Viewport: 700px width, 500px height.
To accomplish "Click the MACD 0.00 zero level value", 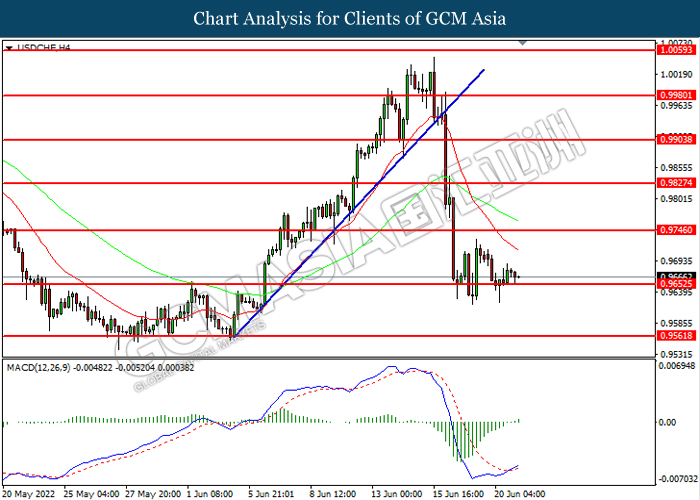I will click(x=667, y=422).
